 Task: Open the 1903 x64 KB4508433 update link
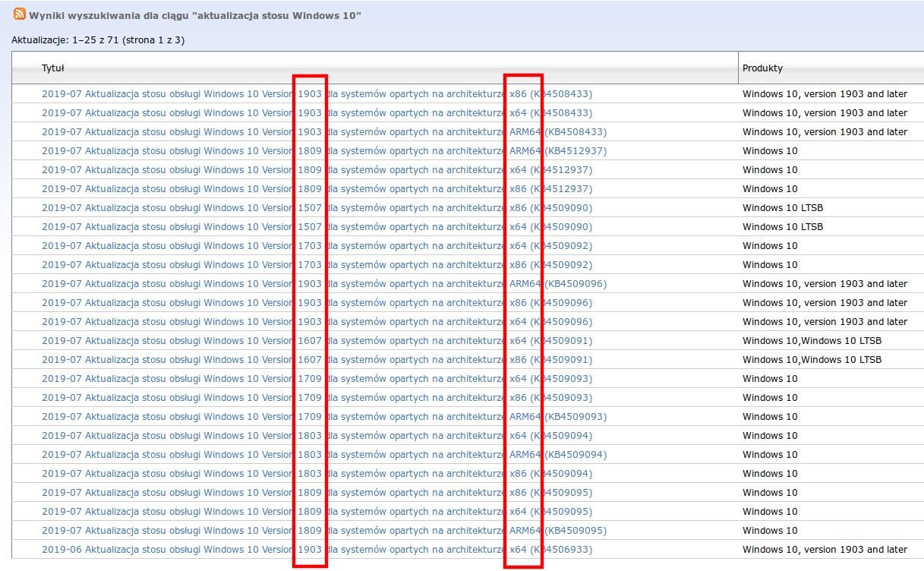coord(317,113)
